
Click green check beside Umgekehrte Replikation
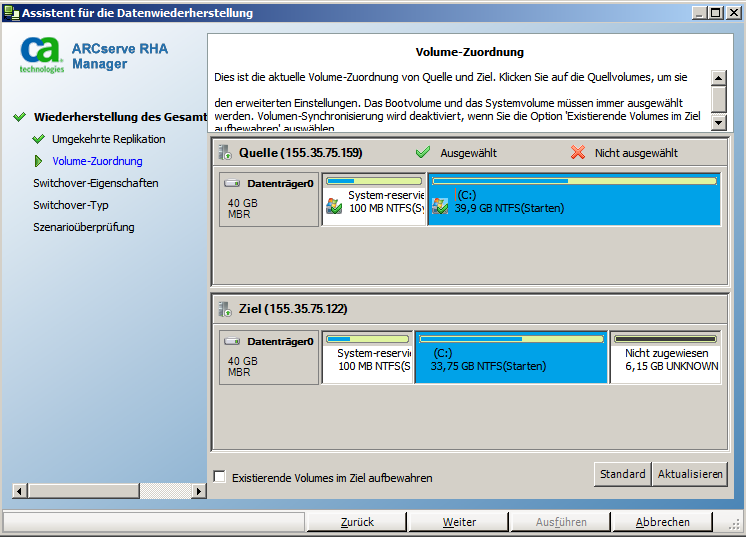39,139
